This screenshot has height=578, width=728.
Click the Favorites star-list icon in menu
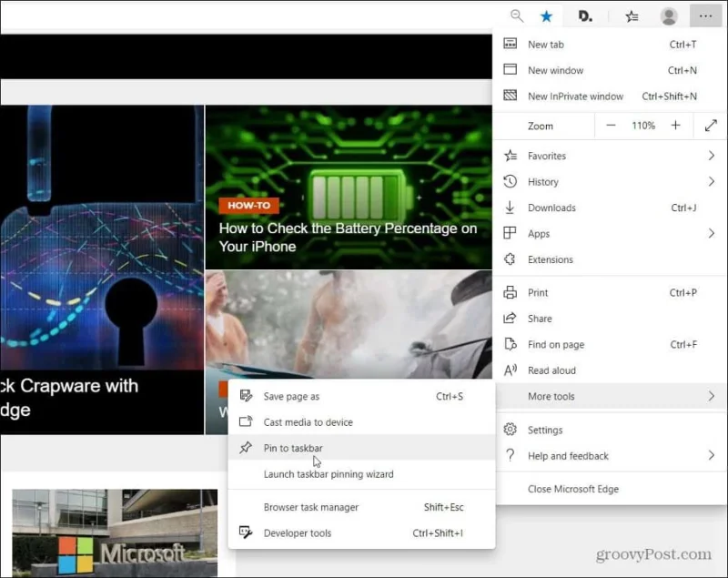pos(511,156)
